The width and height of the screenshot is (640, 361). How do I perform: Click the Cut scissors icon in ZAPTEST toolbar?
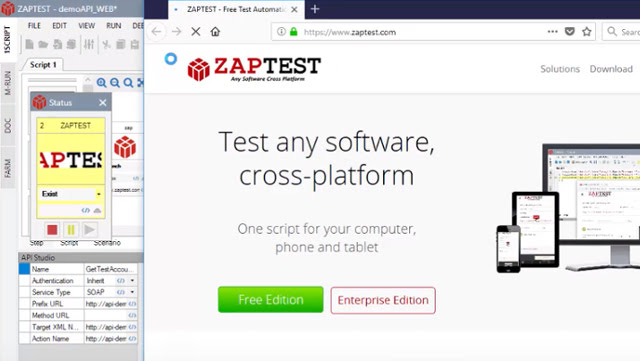coord(107,44)
